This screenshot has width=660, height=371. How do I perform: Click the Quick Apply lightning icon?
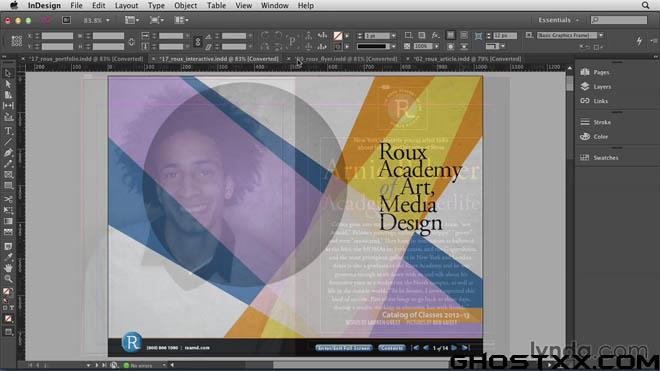pos(639,41)
